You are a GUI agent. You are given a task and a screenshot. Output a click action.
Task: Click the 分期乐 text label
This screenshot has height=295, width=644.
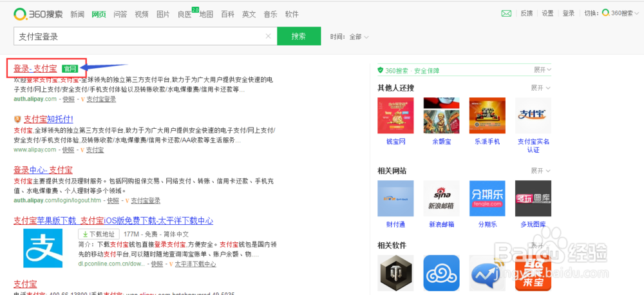click(488, 225)
